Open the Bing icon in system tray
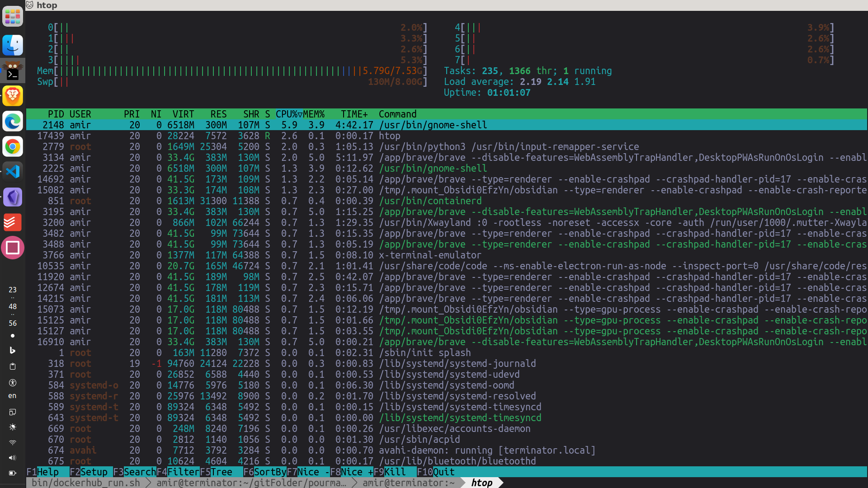The height and width of the screenshot is (488, 868). pos(13,350)
